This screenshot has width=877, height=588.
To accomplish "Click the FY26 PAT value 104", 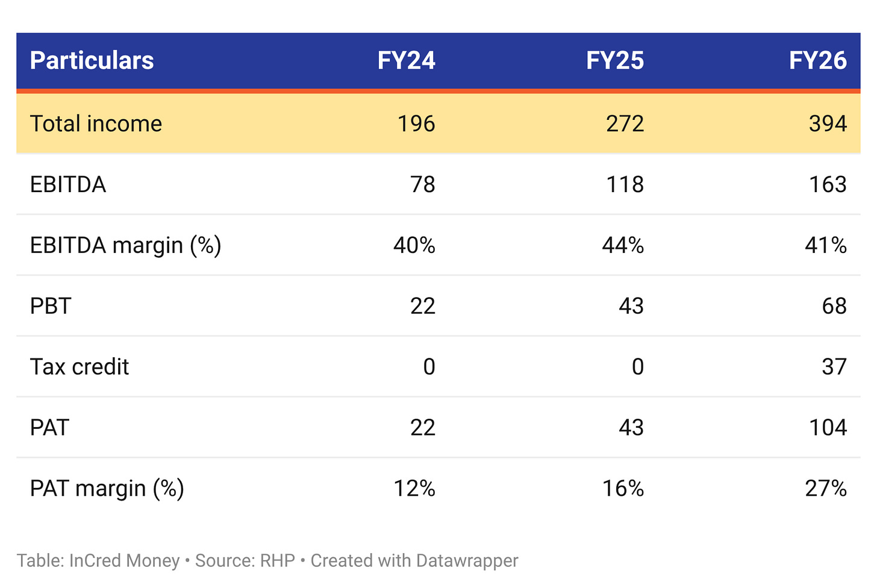I will pyautogui.click(x=828, y=428).
